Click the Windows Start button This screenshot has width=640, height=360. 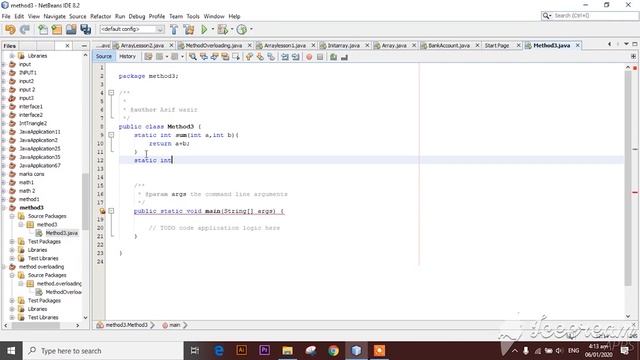point(11,351)
